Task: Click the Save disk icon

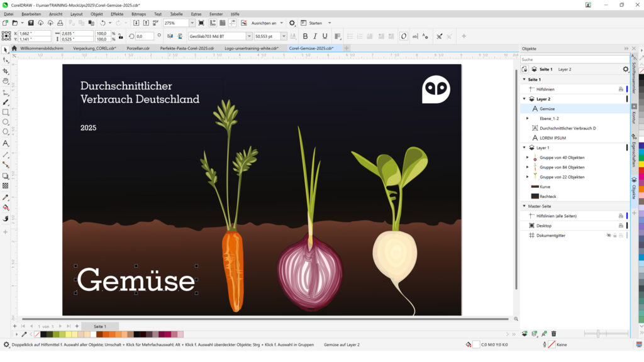Action: pos(31,23)
